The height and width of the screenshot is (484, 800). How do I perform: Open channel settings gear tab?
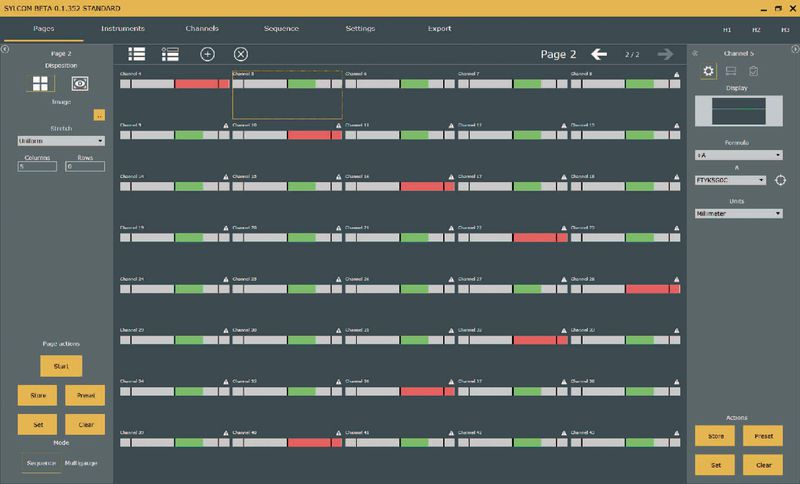click(709, 71)
